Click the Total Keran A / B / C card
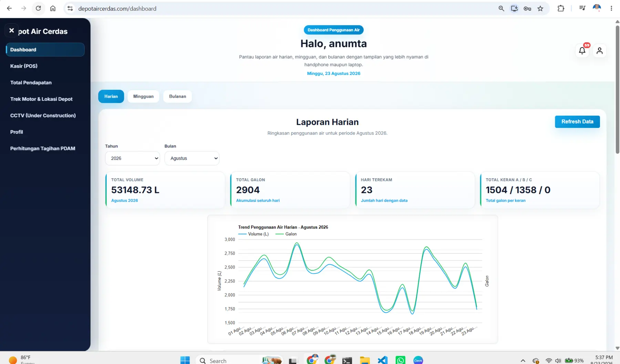The image size is (620, 364). [x=540, y=190]
